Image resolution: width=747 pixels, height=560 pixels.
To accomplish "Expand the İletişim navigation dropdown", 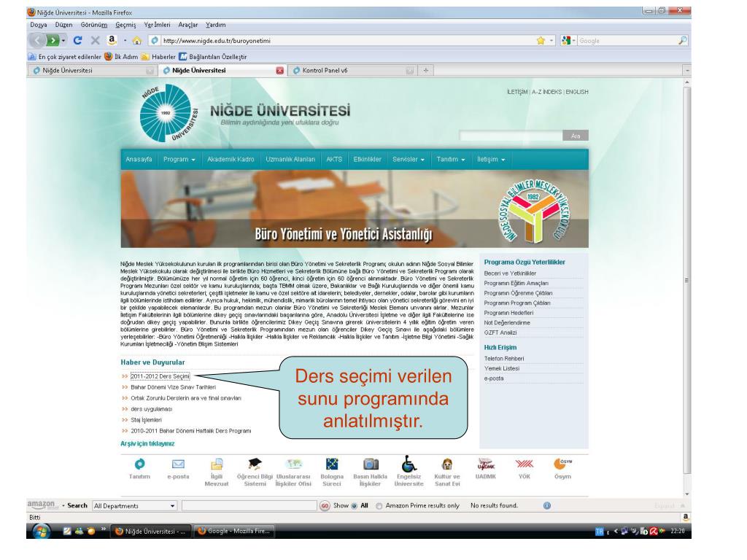I will [x=491, y=160].
